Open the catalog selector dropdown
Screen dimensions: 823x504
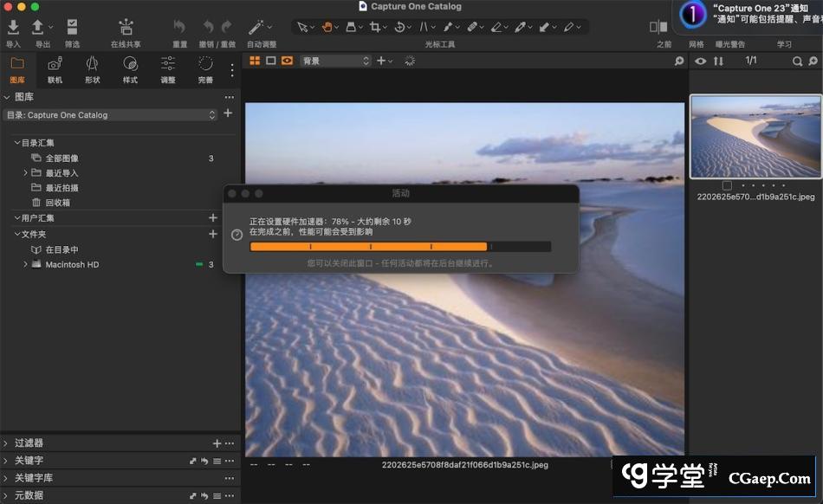[x=110, y=114]
